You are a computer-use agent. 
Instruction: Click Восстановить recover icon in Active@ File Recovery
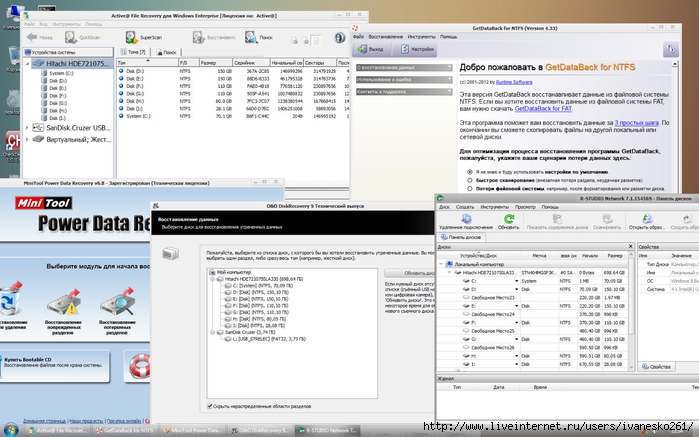tap(198, 37)
